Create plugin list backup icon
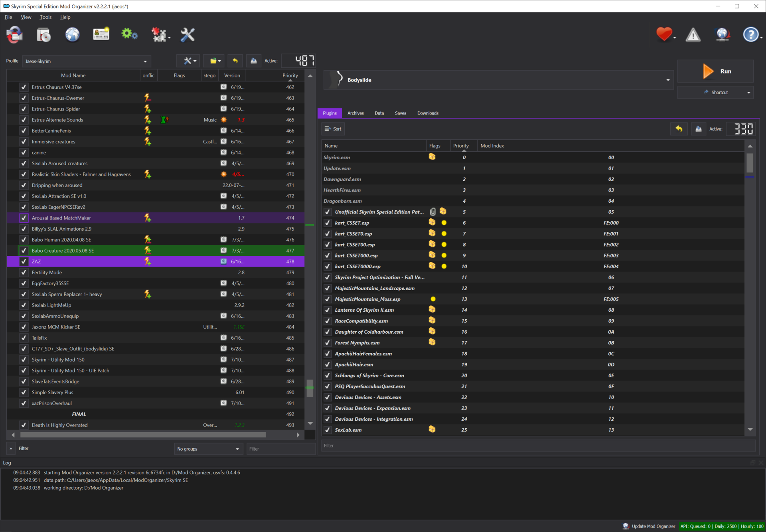 (698, 129)
